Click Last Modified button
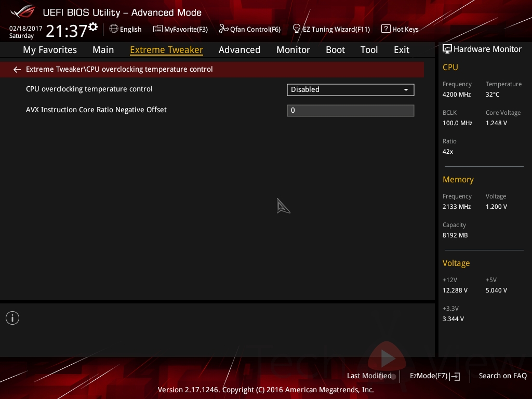The image size is (532, 399). click(369, 376)
